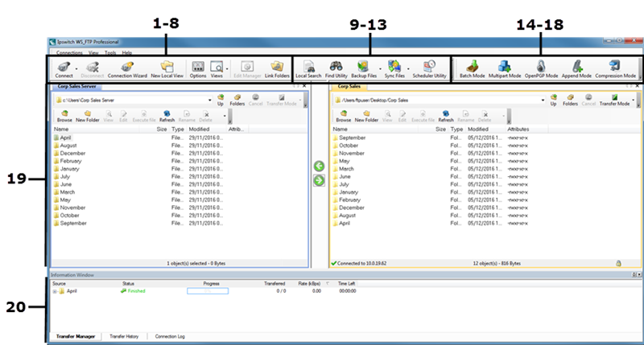Toggle OpenPGP Mode
Viewport: 644px width, 345px height.
(x=541, y=69)
